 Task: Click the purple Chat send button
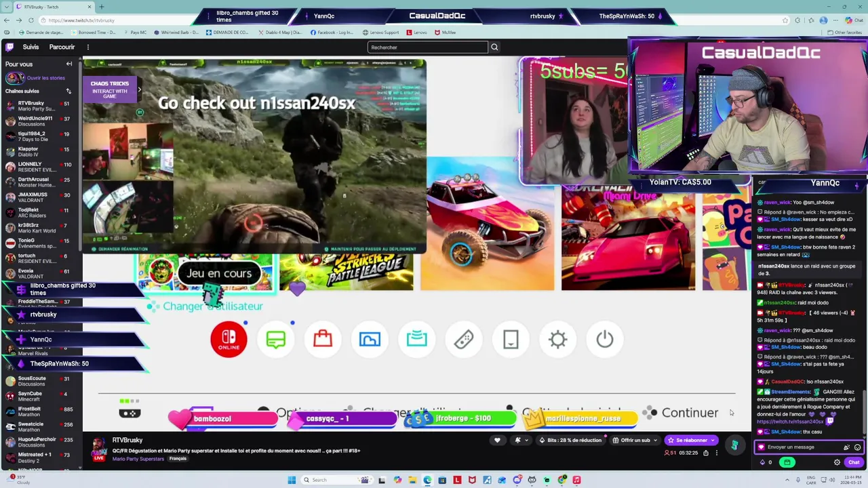(854, 462)
